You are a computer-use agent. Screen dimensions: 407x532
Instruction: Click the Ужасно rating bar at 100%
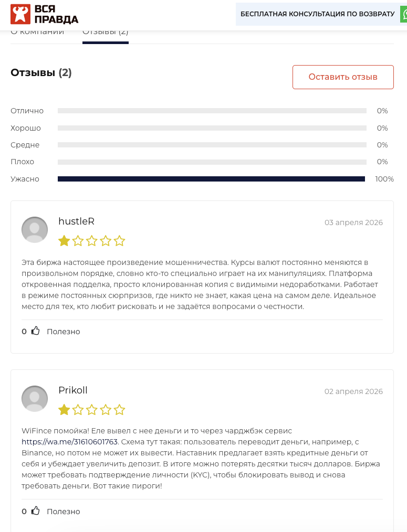211,179
